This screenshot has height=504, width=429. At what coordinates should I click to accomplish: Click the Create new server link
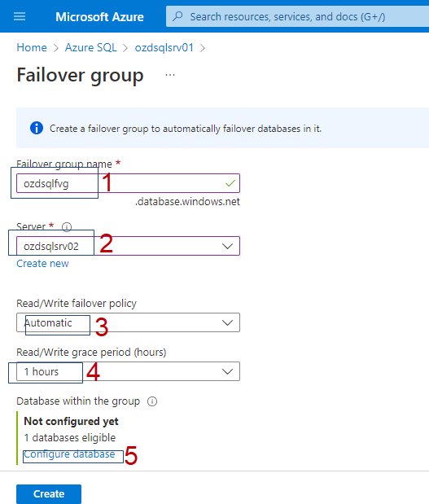click(42, 264)
